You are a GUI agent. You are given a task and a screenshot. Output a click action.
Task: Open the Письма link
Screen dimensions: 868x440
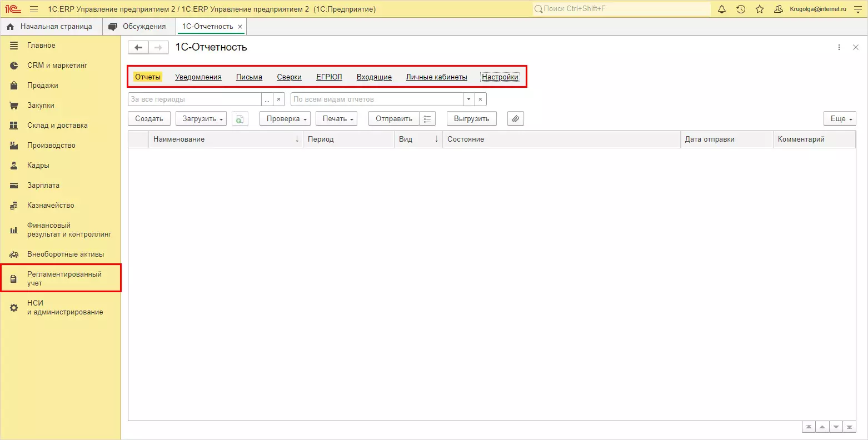(x=249, y=77)
